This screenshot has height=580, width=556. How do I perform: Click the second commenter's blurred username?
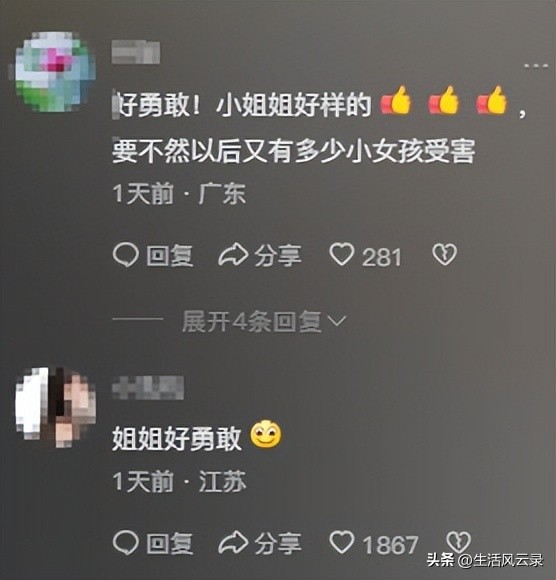tap(148, 388)
